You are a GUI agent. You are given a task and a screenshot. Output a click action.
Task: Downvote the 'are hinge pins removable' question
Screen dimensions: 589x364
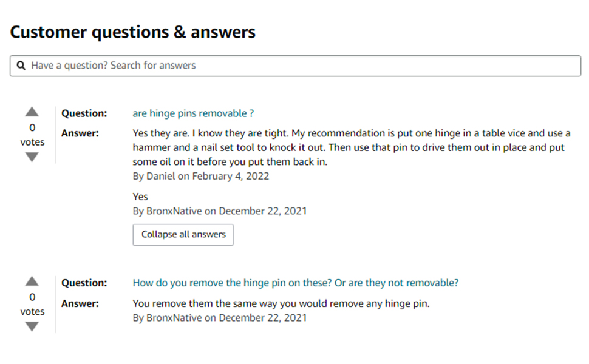[x=32, y=157]
